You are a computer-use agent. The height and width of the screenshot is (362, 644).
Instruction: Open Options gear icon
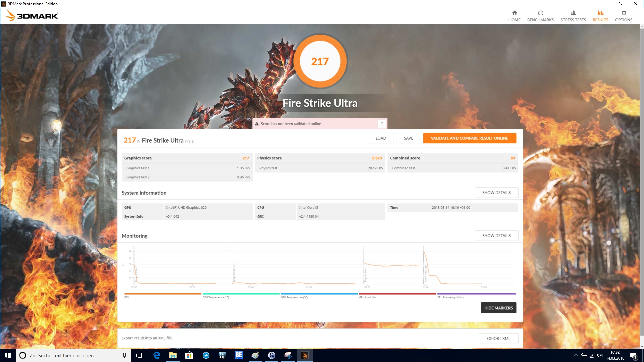click(x=624, y=13)
